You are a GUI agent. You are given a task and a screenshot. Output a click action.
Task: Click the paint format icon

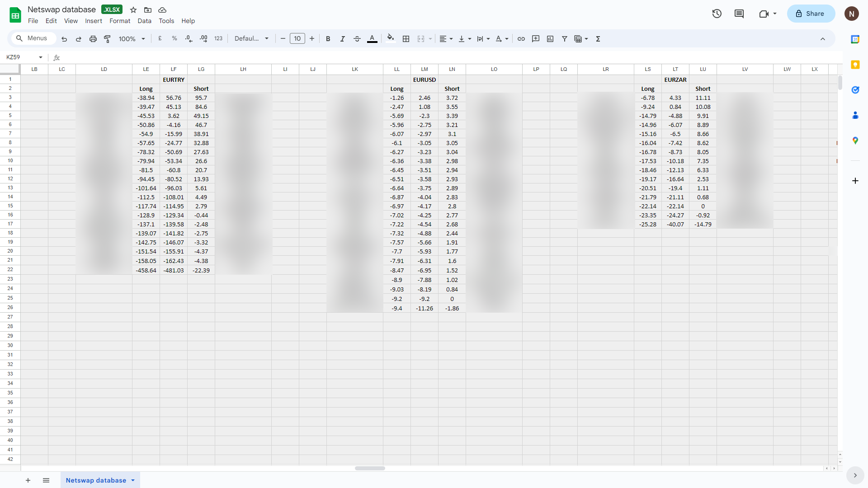(107, 39)
